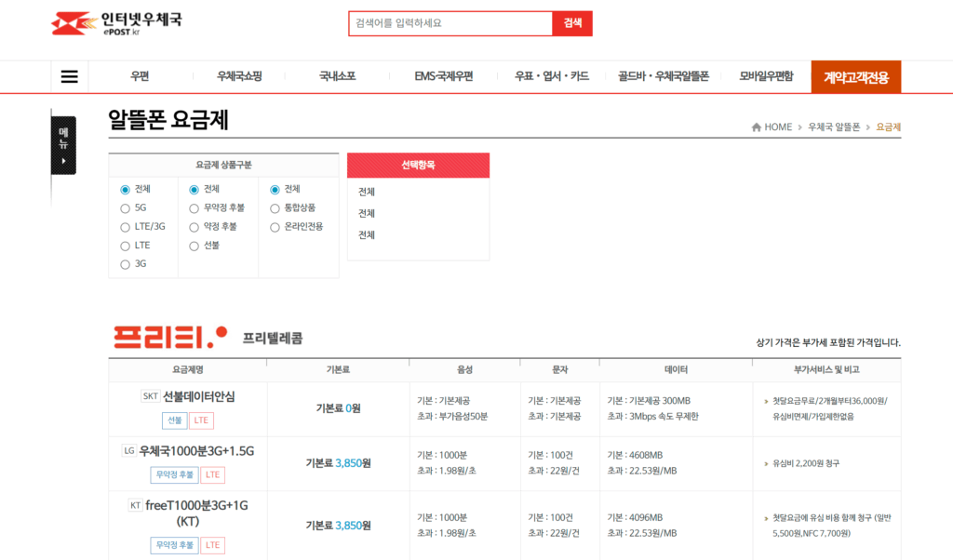The height and width of the screenshot is (560, 953).
Task: Open the 우표·엽서·카드 menu
Action: tap(552, 76)
